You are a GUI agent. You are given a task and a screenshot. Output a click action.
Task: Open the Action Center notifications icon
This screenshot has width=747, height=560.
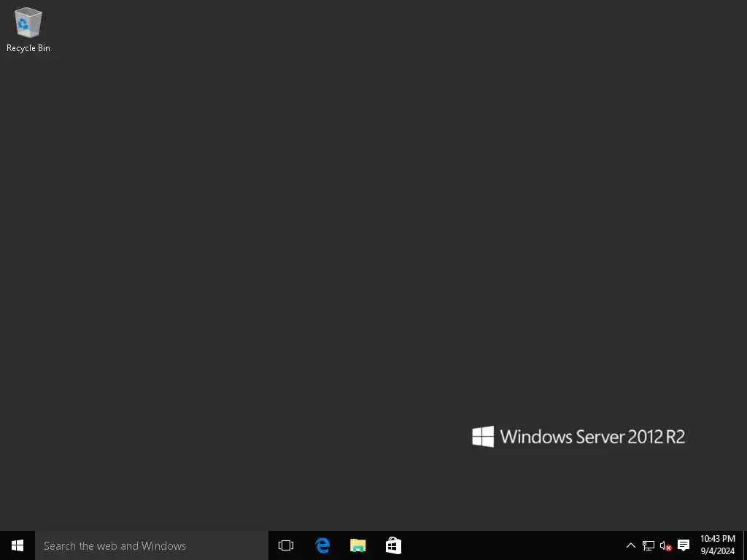coord(684,545)
